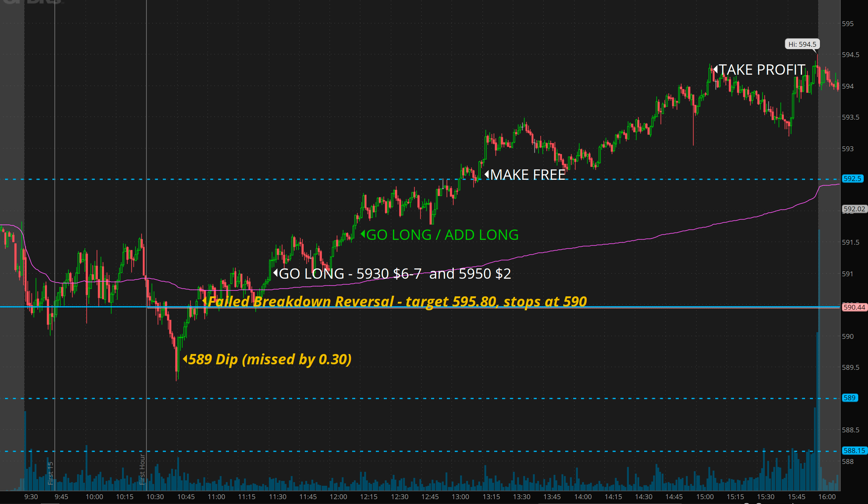Click the arrow beside GO LONG / ADD LONG
The image size is (868, 504).
tap(363, 234)
